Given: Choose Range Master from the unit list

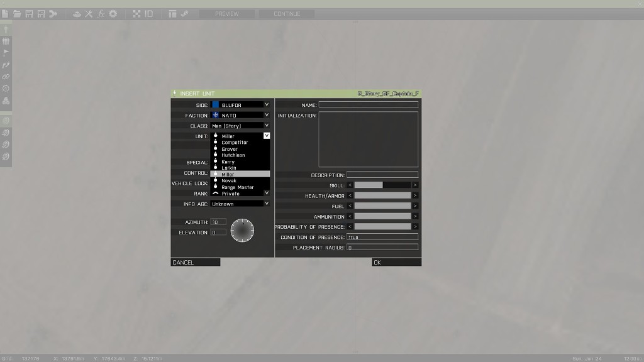Looking at the screenshot, I should tap(237, 187).
